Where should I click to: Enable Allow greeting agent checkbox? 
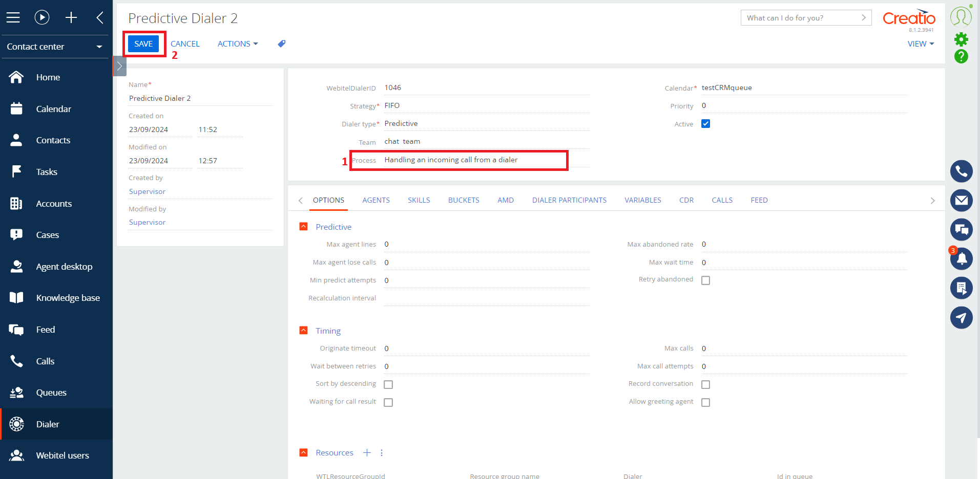click(x=705, y=403)
